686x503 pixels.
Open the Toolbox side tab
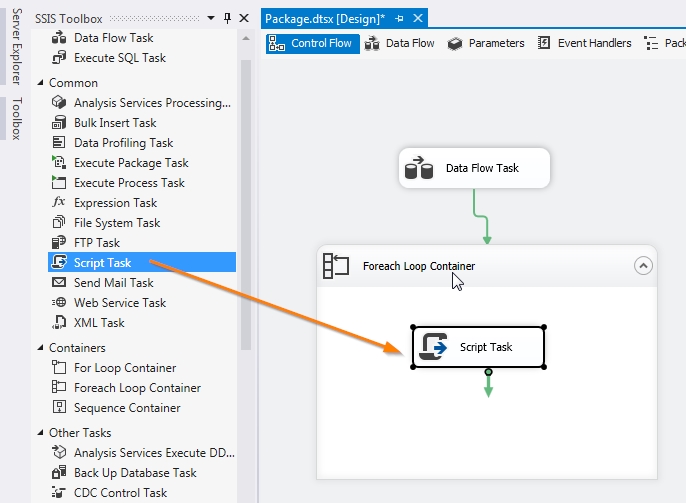16,119
